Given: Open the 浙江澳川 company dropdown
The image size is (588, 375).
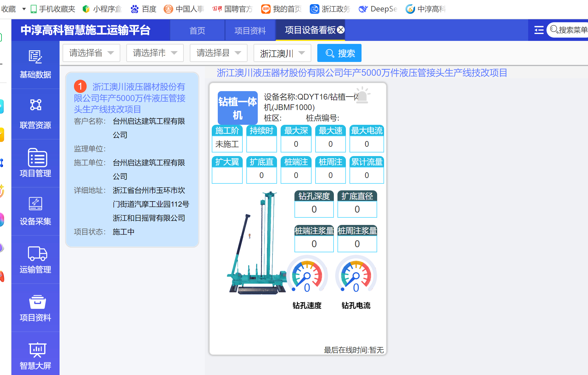Looking at the screenshot, I should [282, 53].
